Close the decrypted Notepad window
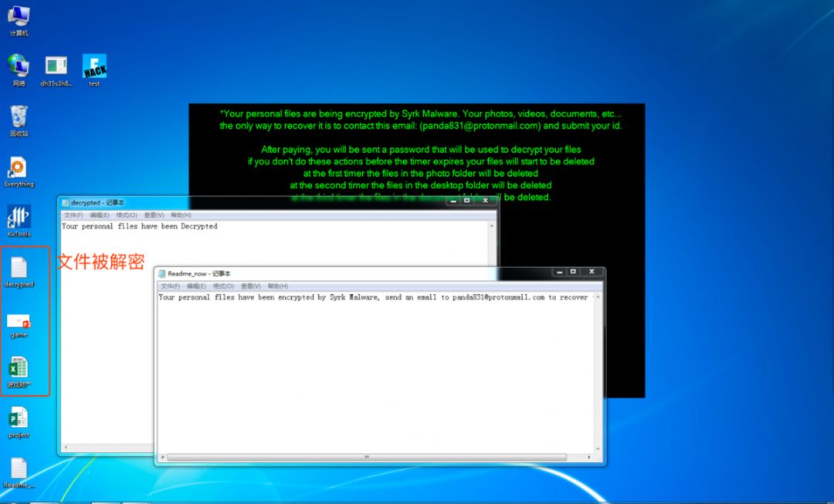 [x=485, y=201]
